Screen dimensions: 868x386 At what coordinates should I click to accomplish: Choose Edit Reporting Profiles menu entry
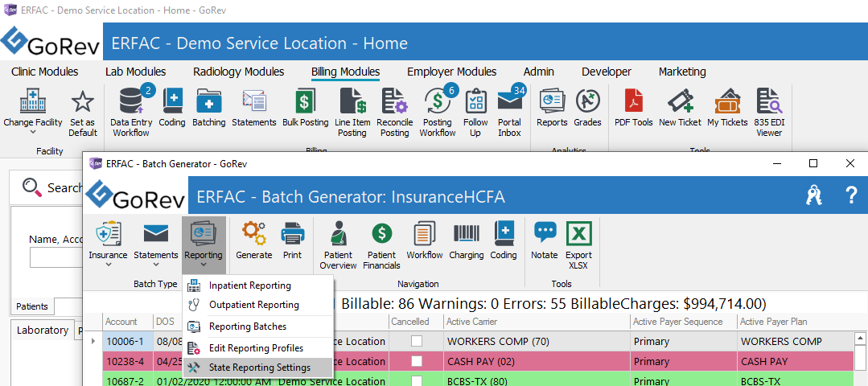tap(258, 348)
